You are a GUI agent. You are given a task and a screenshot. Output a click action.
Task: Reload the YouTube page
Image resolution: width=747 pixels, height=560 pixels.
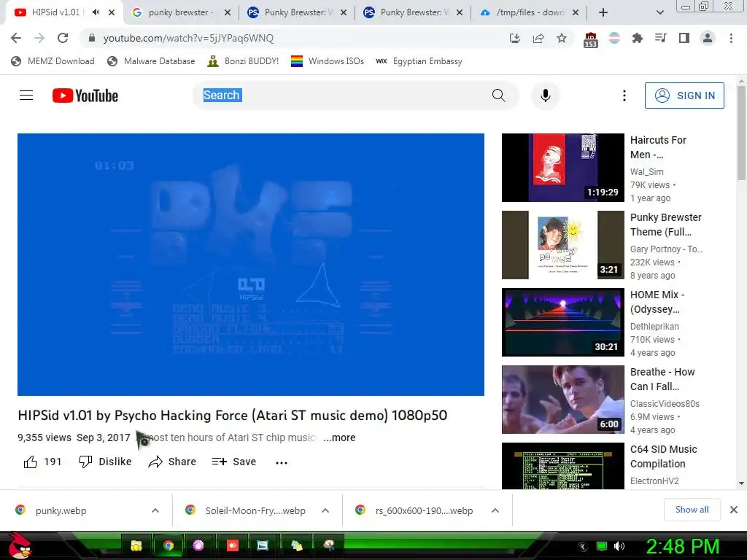63,38
